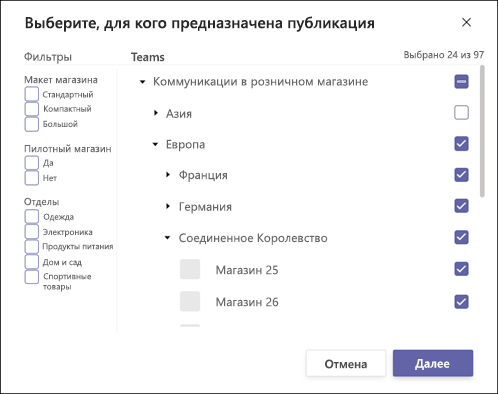
Task: Tick the Электроника department filter
Action: click(32, 232)
